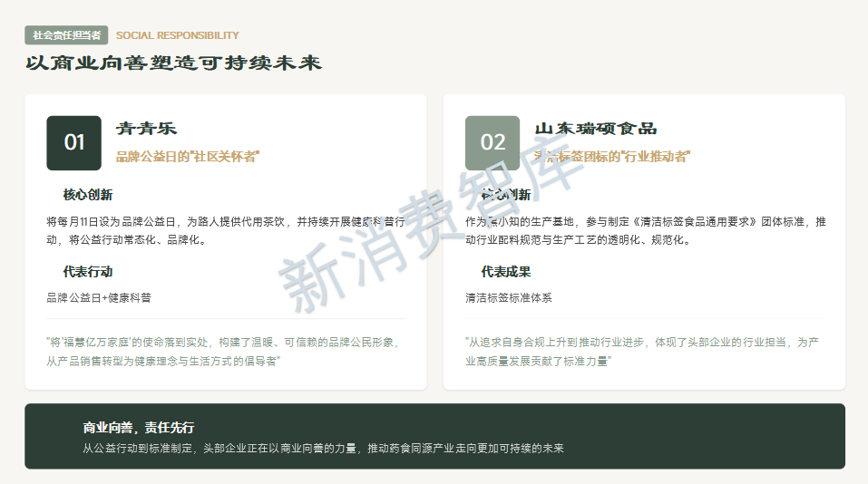Click the dark green 01 number badge

[x=73, y=142]
